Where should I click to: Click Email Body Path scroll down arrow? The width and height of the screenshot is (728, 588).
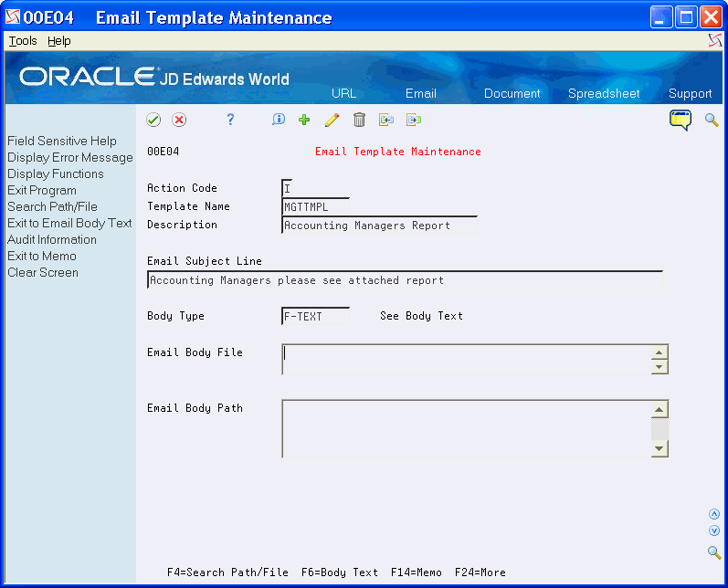(x=659, y=449)
